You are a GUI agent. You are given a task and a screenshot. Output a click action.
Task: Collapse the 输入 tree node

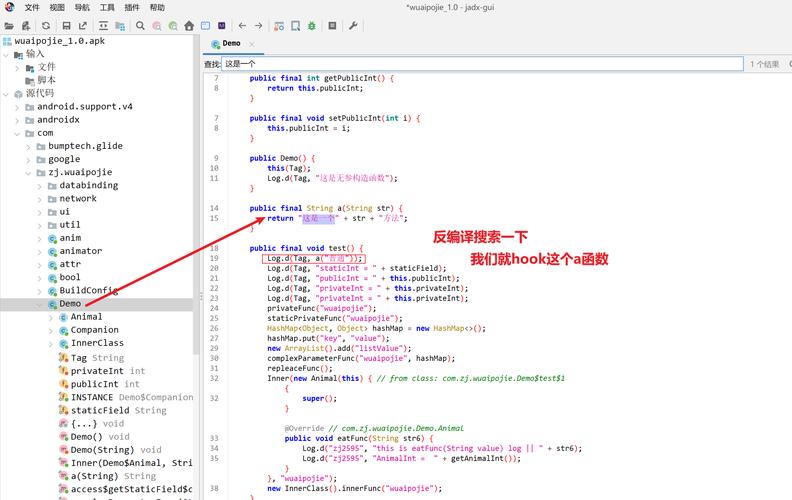click(x=6, y=54)
